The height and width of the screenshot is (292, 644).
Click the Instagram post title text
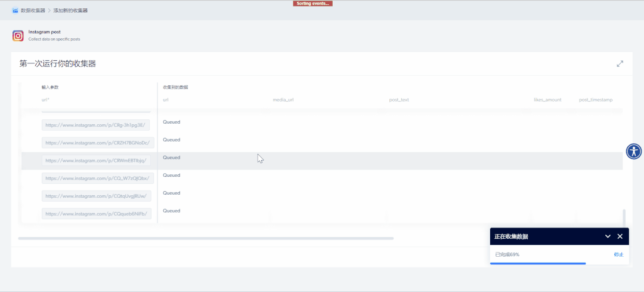point(45,32)
